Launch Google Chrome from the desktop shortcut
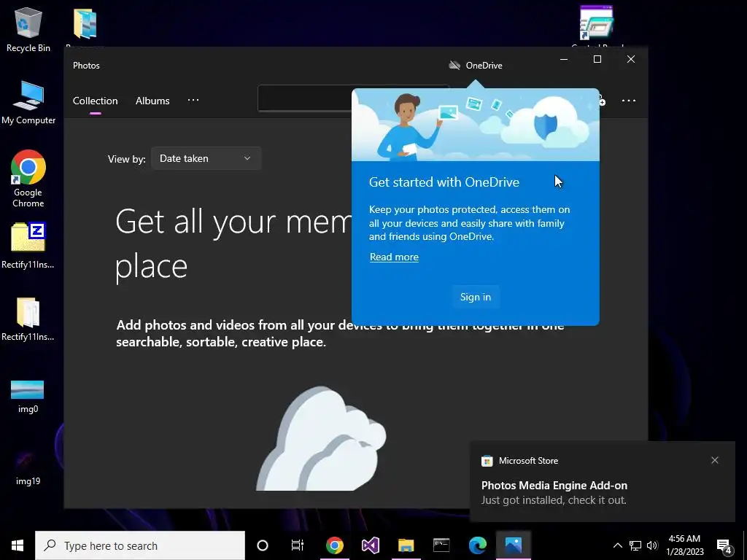 (x=28, y=179)
